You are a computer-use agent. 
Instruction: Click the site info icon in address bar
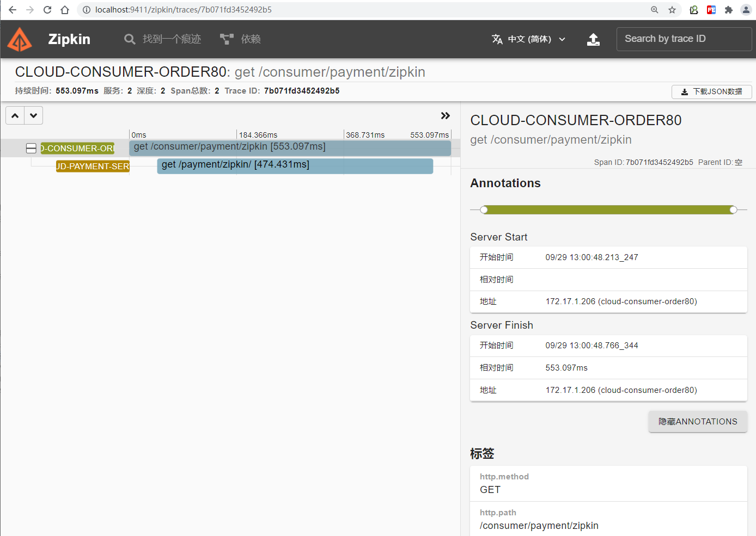86,10
